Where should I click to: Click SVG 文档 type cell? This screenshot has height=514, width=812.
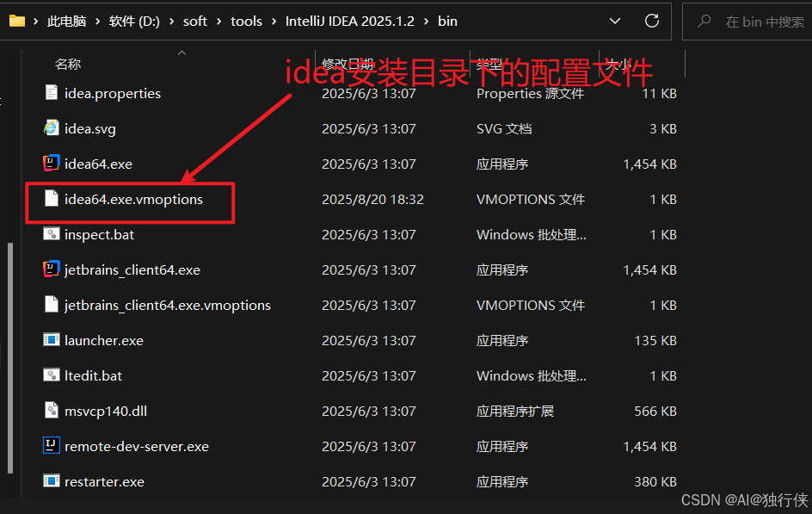(504, 128)
